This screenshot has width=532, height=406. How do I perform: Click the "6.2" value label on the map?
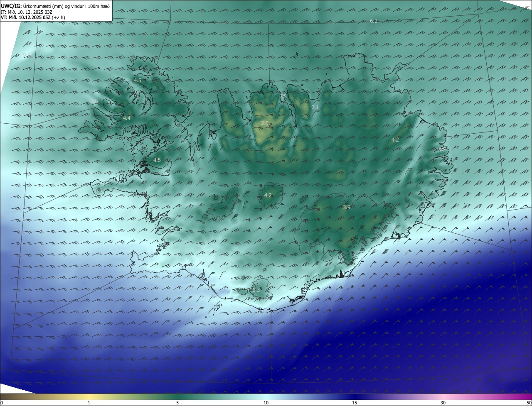point(374,21)
